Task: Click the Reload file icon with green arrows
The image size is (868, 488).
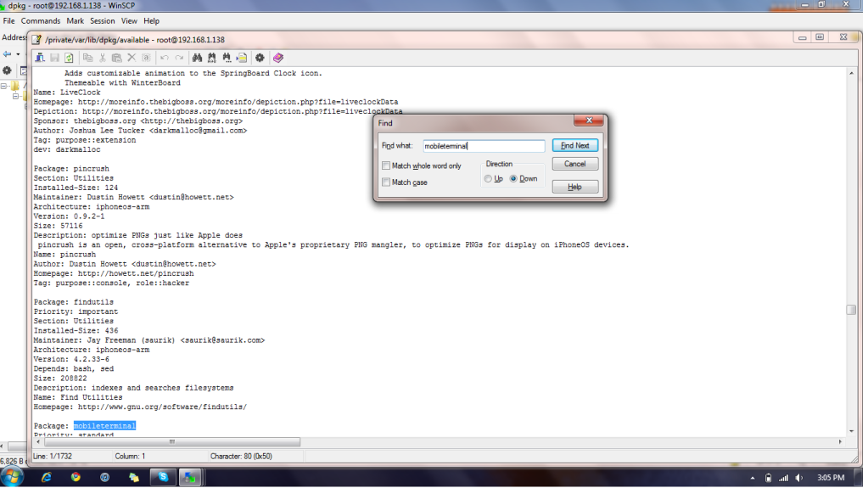Action: (x=69, y=58)
